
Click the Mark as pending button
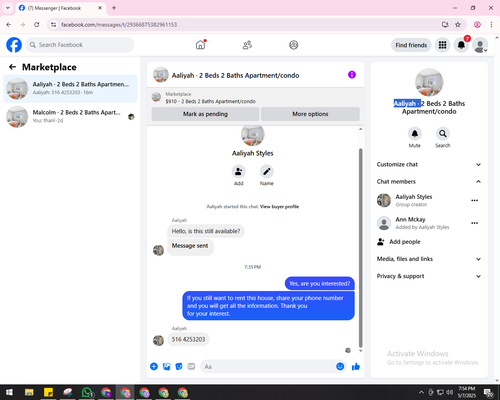click(x=205, y=114)
